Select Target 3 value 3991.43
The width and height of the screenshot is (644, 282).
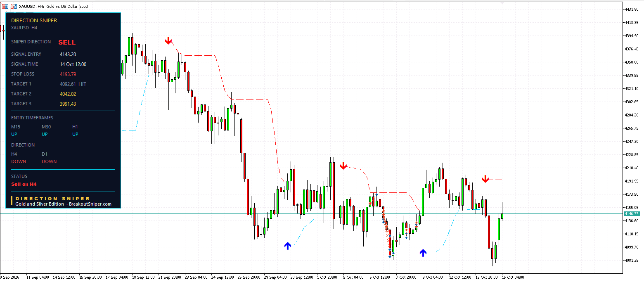(x=68, y=104)
